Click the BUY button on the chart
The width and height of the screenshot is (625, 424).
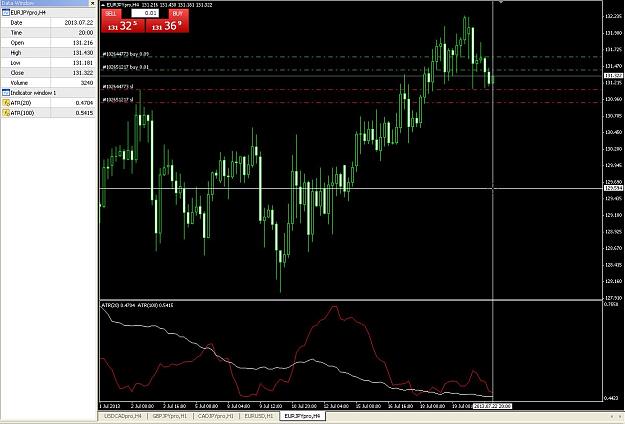[x=178, y=13]
